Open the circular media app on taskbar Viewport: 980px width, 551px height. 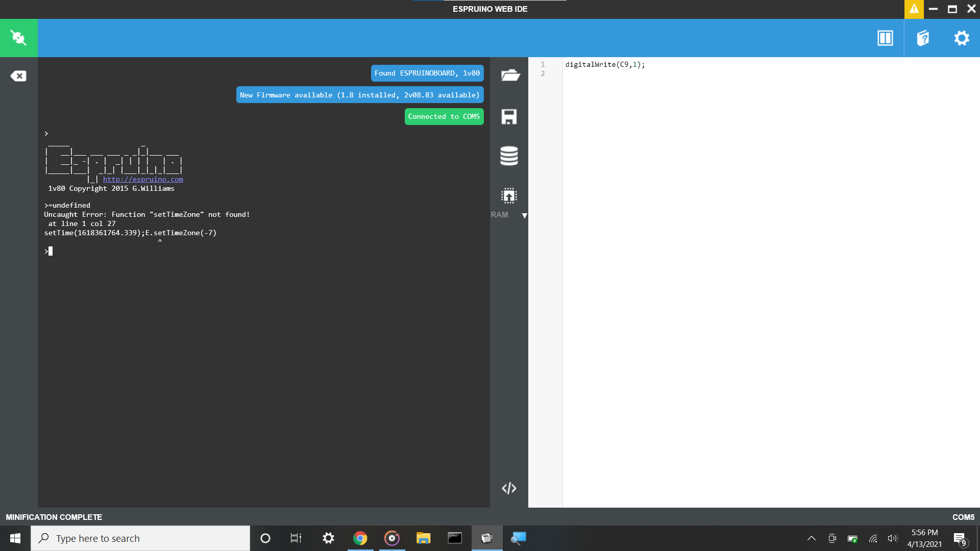click(x=392, y=538)
